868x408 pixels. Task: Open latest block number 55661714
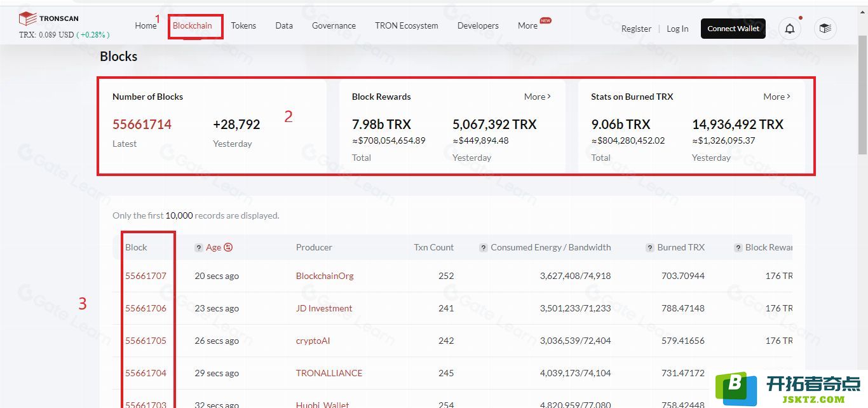(142, 125)
